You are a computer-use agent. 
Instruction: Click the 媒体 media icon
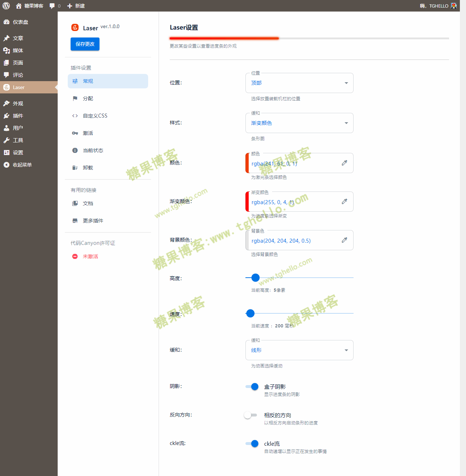(x=6, y=50)
